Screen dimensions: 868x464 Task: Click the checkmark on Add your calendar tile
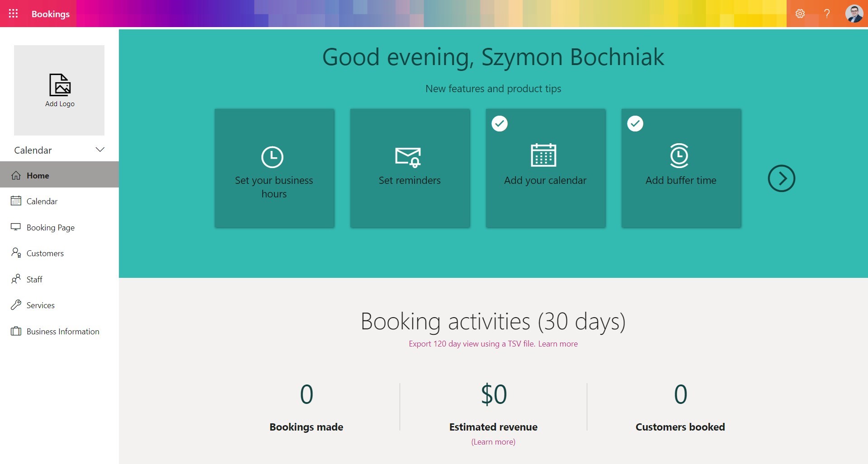coord(500,123)
